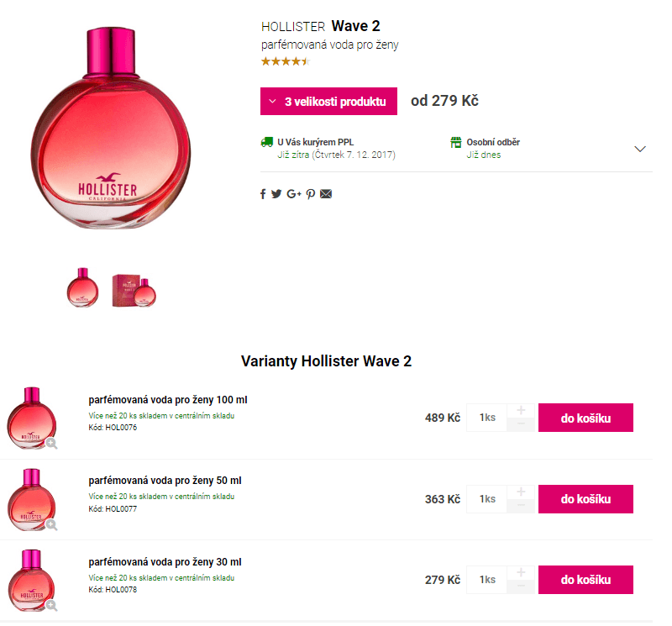The height and width of the screenshot is (626, 672).
Task: Click the star rating of Wave 2
Action: (x=286, y=60)
